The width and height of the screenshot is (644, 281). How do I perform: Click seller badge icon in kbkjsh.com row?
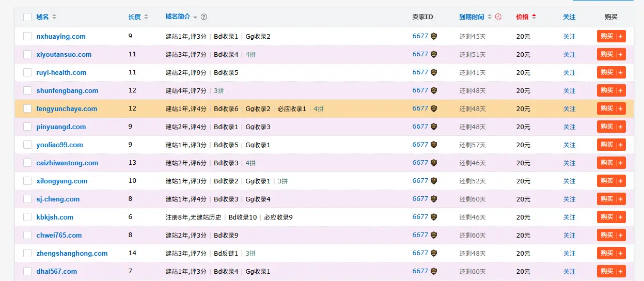434,217
